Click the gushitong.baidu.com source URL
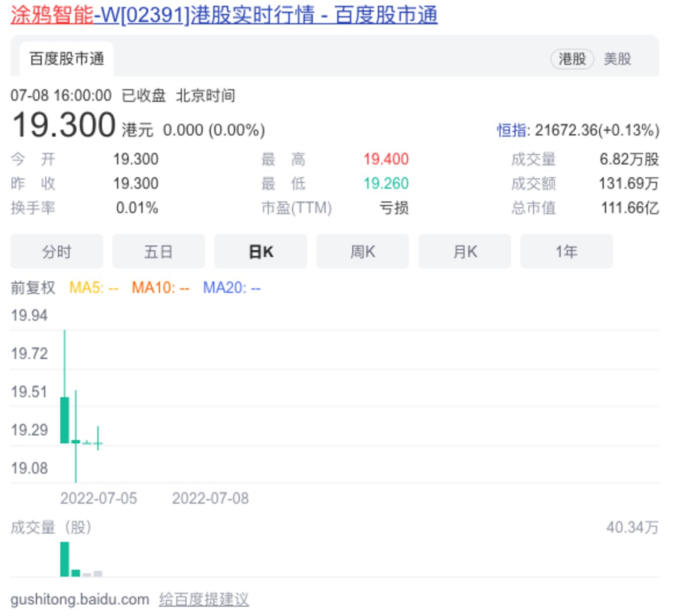 (79, 599)
